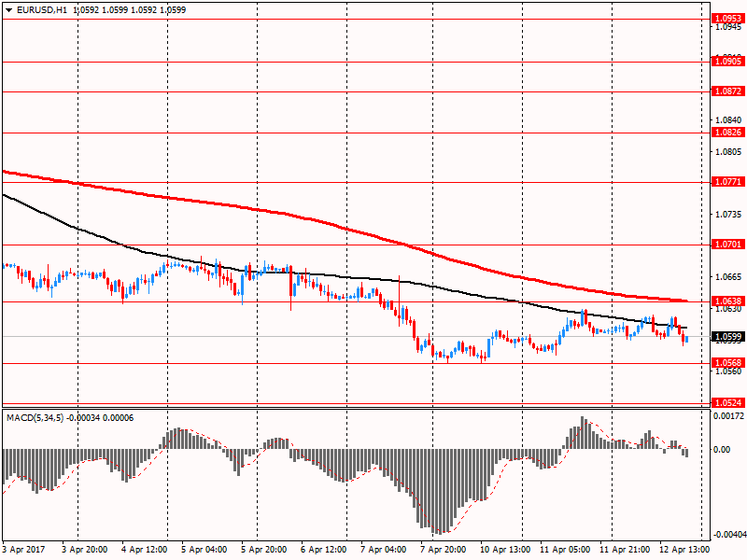Click the current price 1.0599 label
Viewport: 747px width, 560px height.
point(727,337)
